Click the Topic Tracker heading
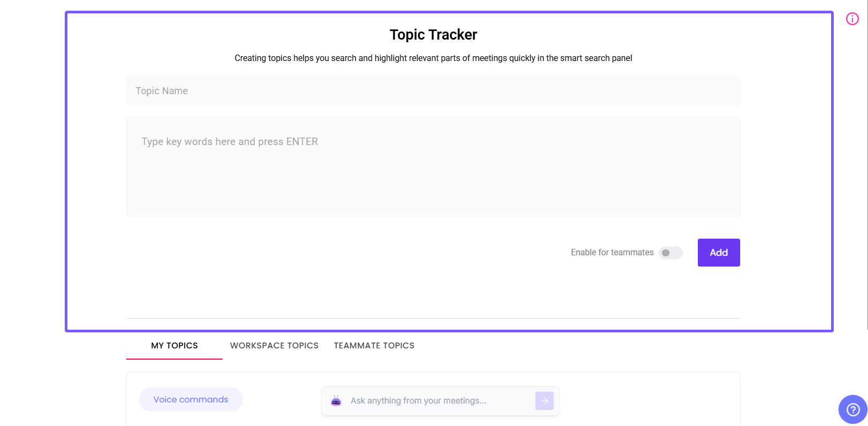This screenshot has width=868, height=426. coord(433,35)
